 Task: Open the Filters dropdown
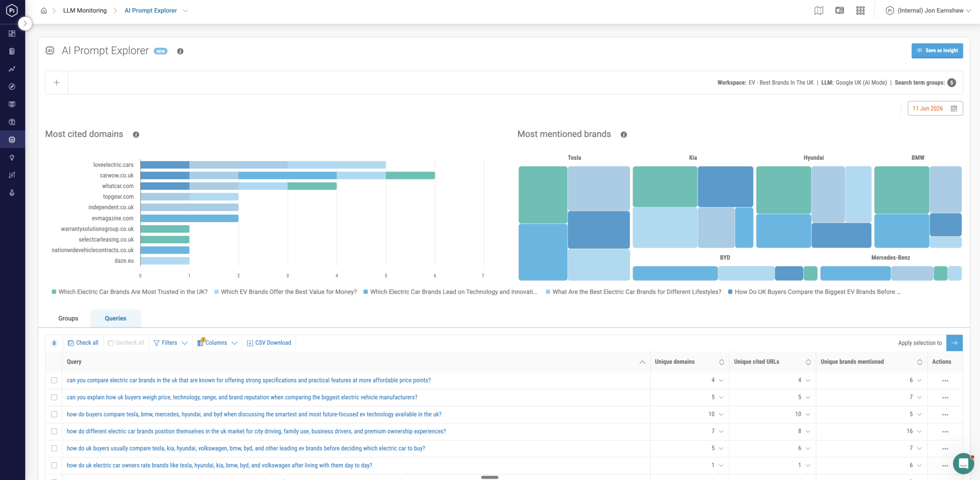(x=170, y=343)
